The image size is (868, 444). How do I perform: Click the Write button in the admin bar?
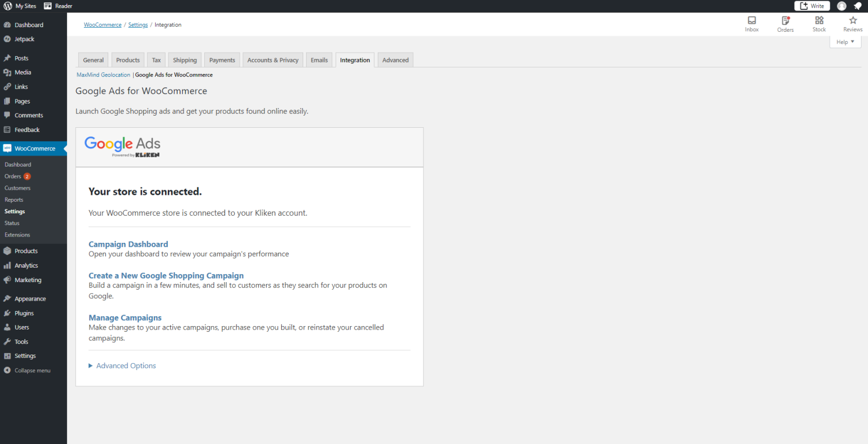click(x=812, y=6)
